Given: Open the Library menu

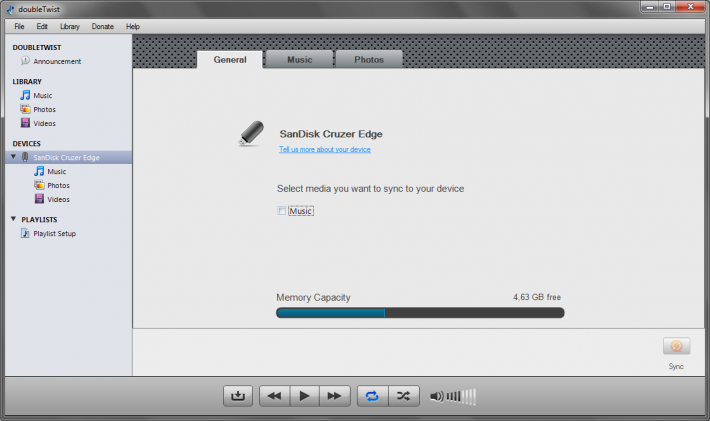Looking at the screenshot, I should coord(70,26).
